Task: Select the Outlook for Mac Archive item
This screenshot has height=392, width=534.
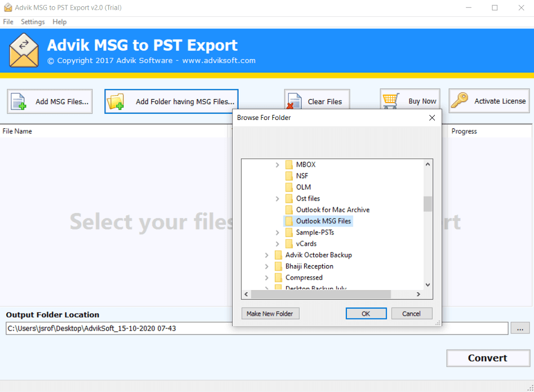Action: [333, 210]
